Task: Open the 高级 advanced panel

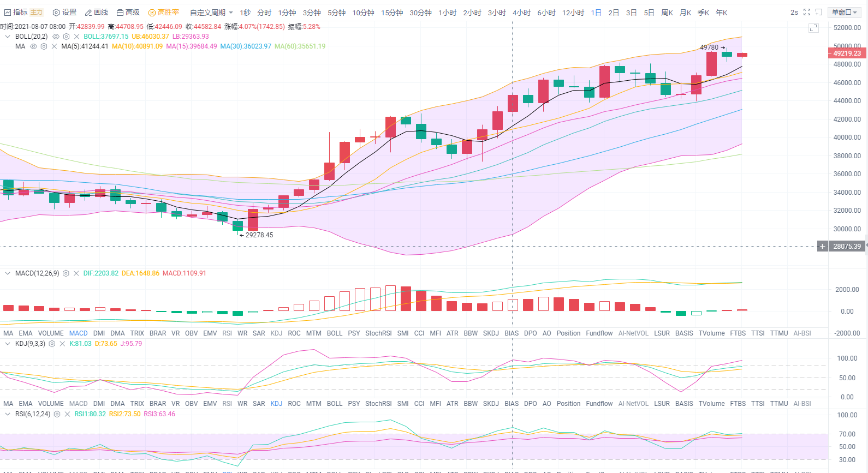Action: click(x=128, y=12)
